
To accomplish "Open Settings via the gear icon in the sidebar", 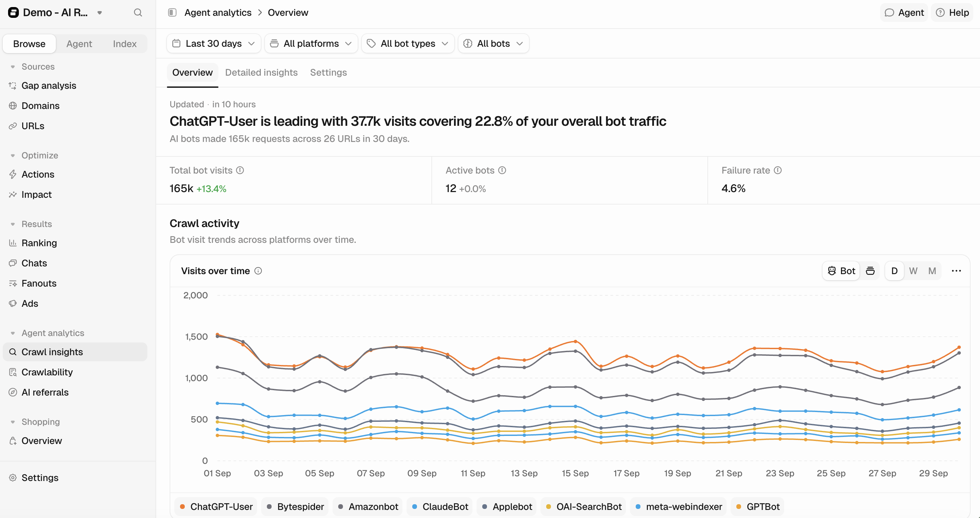I will point(13,478).
